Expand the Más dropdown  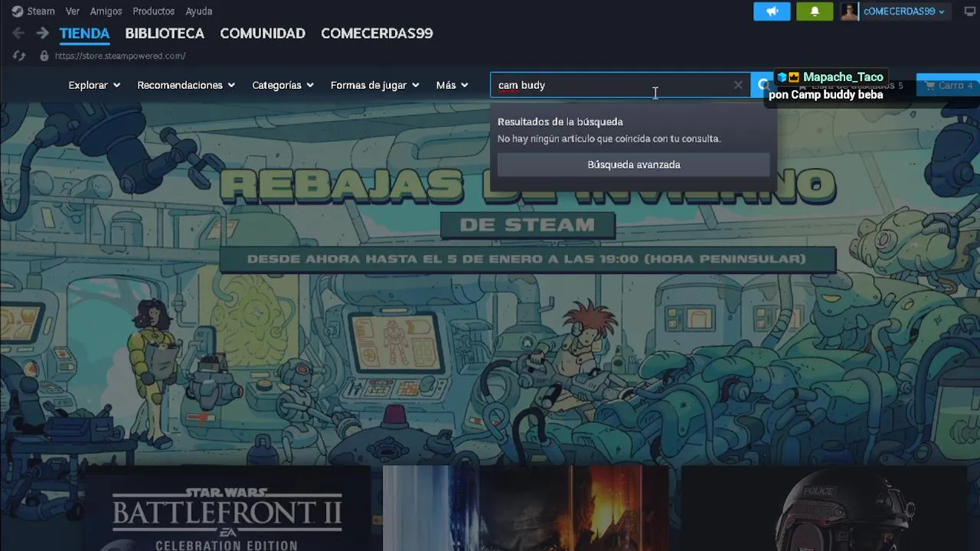click(x=452, y=85)
